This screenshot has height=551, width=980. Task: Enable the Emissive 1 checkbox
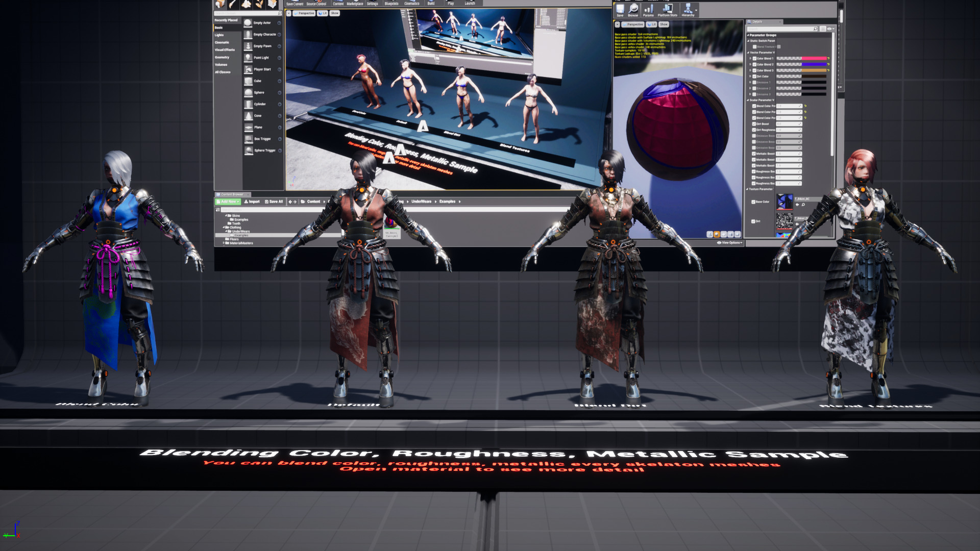754,83
